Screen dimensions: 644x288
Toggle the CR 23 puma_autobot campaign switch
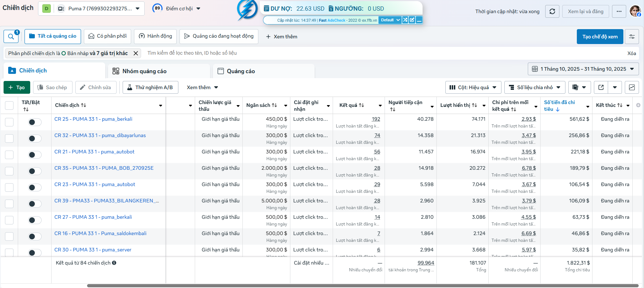[x=35, y=188]
